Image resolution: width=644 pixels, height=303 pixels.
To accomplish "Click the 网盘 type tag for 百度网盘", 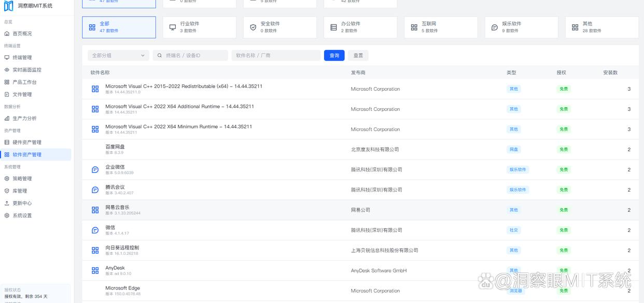I will click(513, 149).
